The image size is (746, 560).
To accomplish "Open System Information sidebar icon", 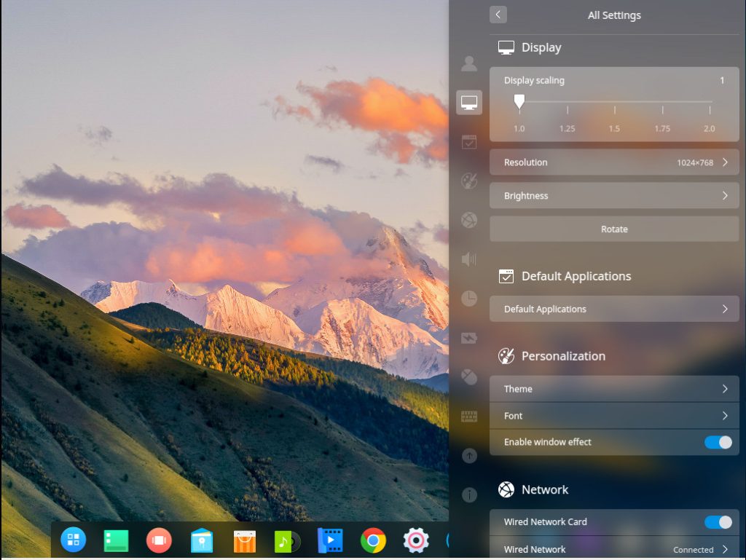I will tap(468, 495).
